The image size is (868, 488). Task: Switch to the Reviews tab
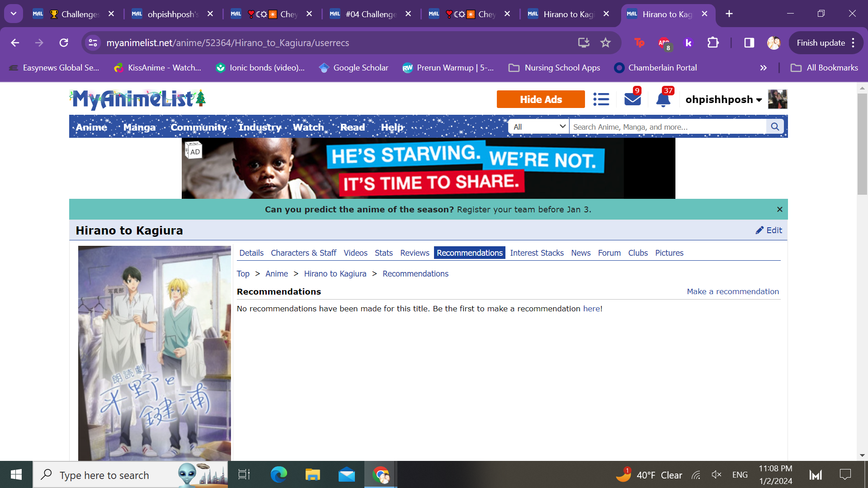[414, 253]
